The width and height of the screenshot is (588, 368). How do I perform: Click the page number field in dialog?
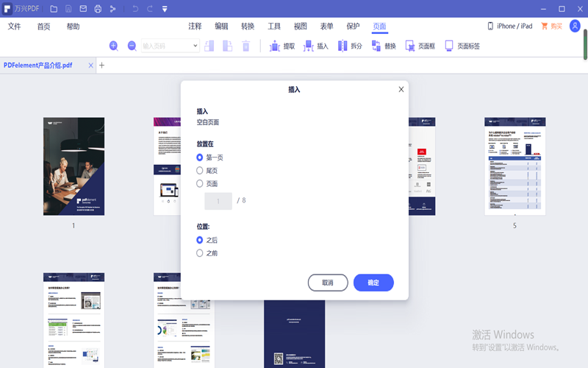click(x=218, y=201)
